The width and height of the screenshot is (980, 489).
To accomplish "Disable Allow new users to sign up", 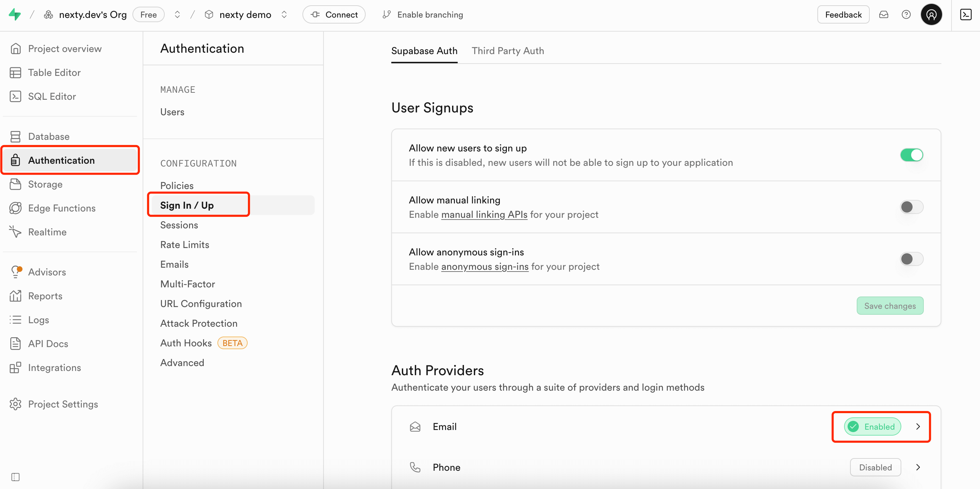I will point(911,155).
